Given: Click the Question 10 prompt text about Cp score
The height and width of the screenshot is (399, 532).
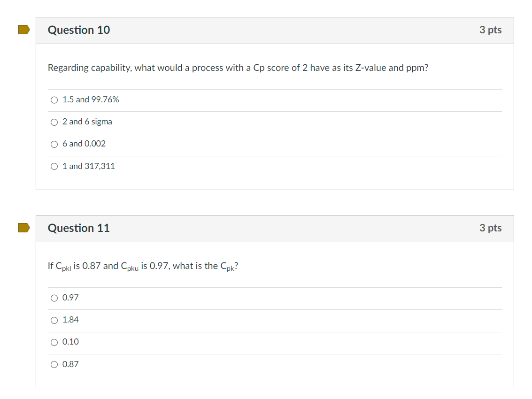Looking at the screenshot, I should coord(237,68).
